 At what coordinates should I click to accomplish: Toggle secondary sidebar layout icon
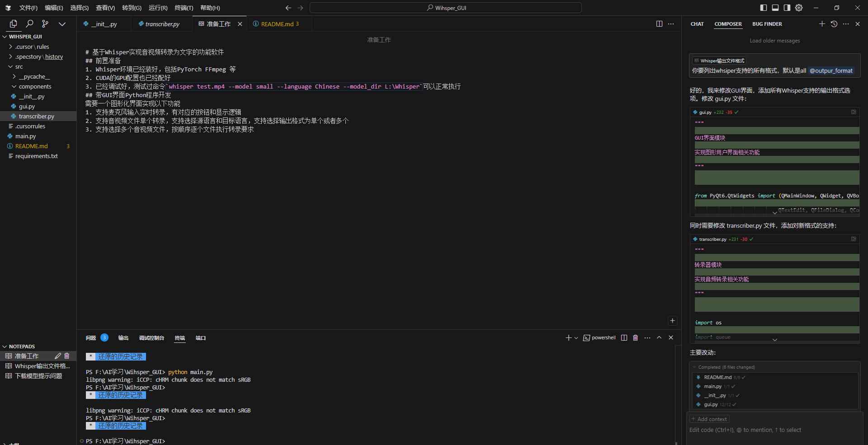[787, 8]
